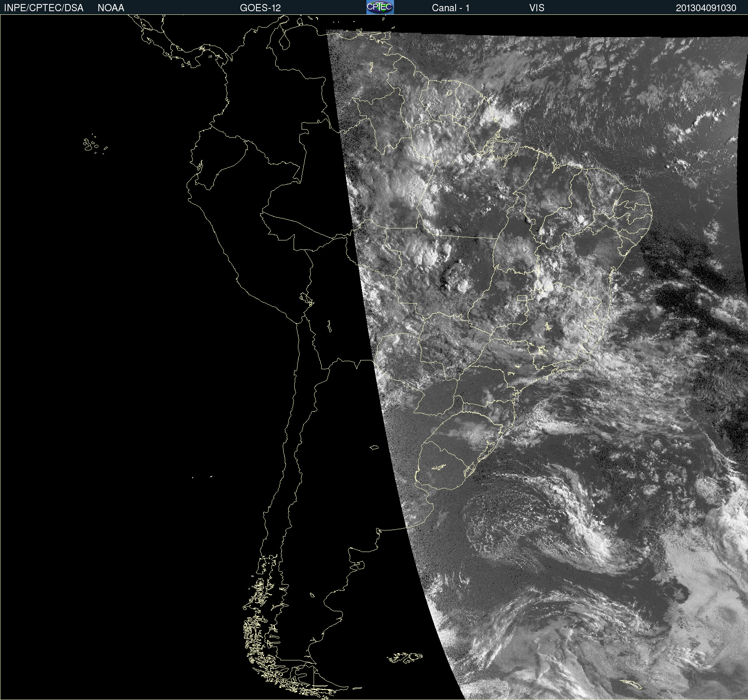Screen dimensions: 748x700
Task: Select the 201304091030 timestamp text
Action: pos(706,8)
